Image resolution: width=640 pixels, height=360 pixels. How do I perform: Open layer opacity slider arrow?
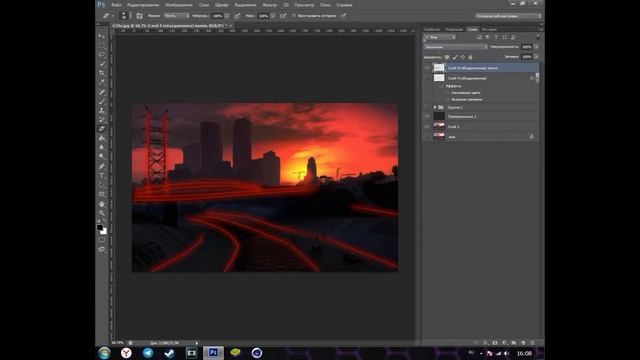point(536,47)
